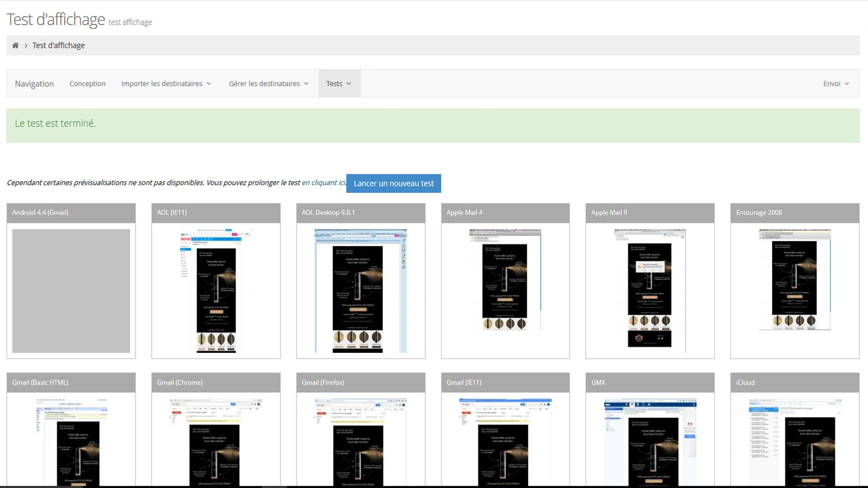Follow the 'en cliquant ici' link

click(x=323, y=183)
